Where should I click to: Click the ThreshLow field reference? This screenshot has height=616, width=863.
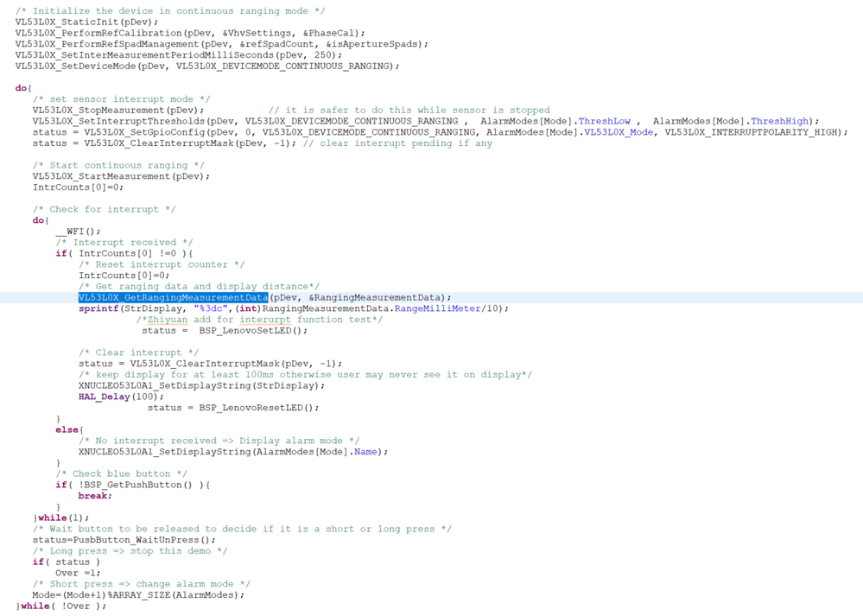pyautogui.click(x=605, y=121)
